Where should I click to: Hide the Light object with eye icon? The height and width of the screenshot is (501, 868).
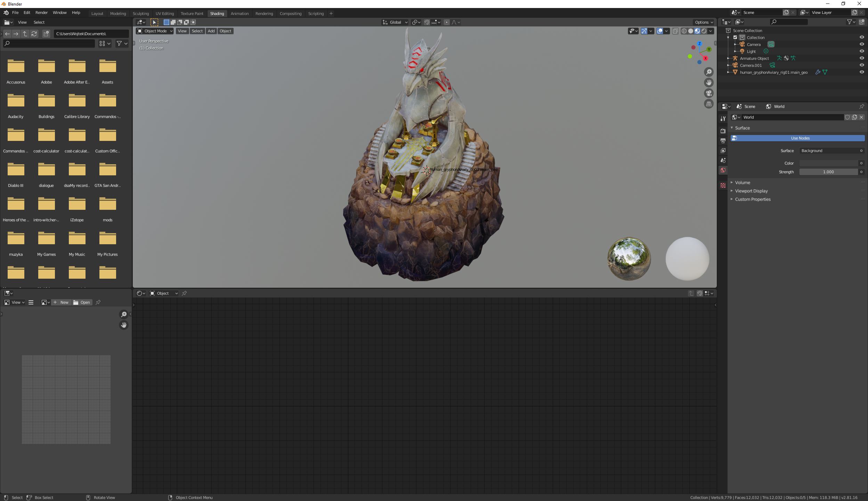[x=862, y=51]
